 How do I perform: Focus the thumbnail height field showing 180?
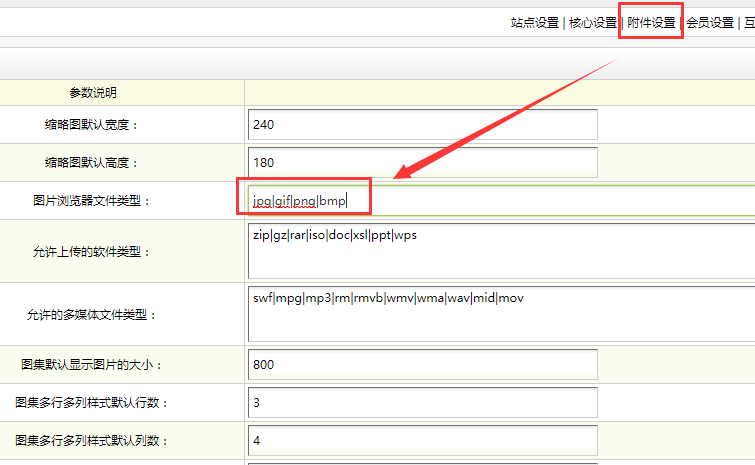422,162
